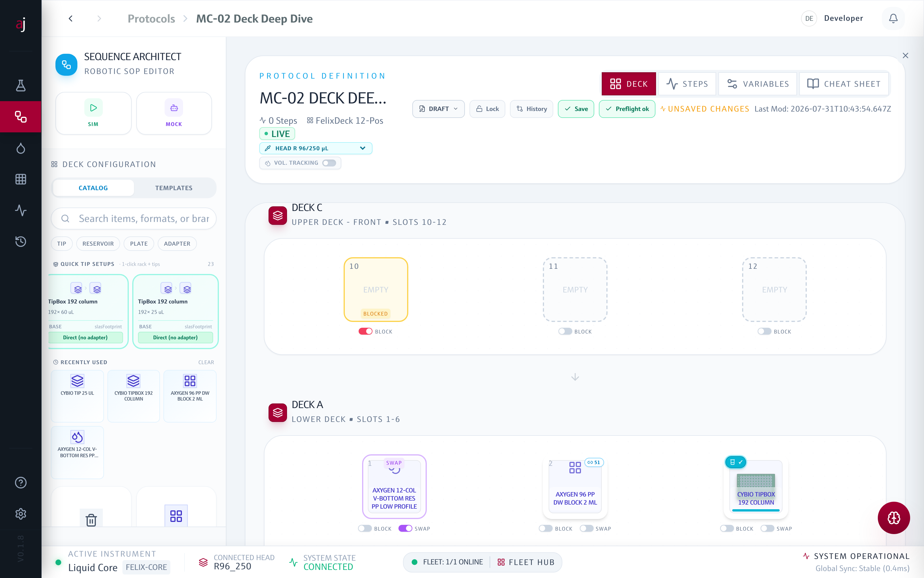
Task: Switch to the STEPS tab
Action: (x=687, y=84)
